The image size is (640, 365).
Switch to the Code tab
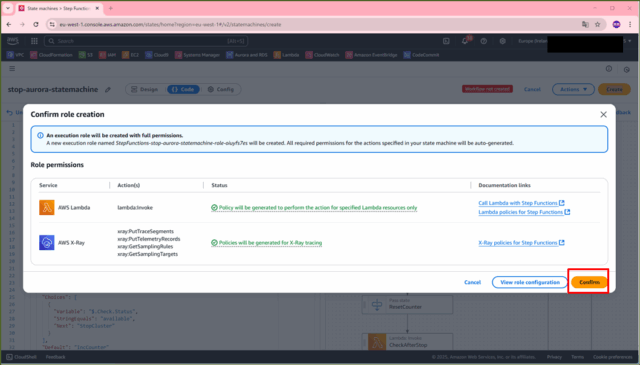(183, 89)
